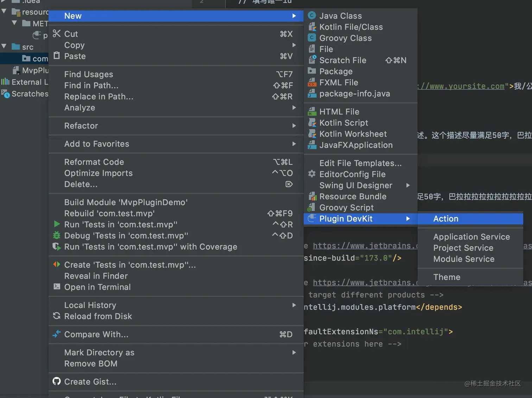
Task: Select the com package in project tree
Action: 35,58
